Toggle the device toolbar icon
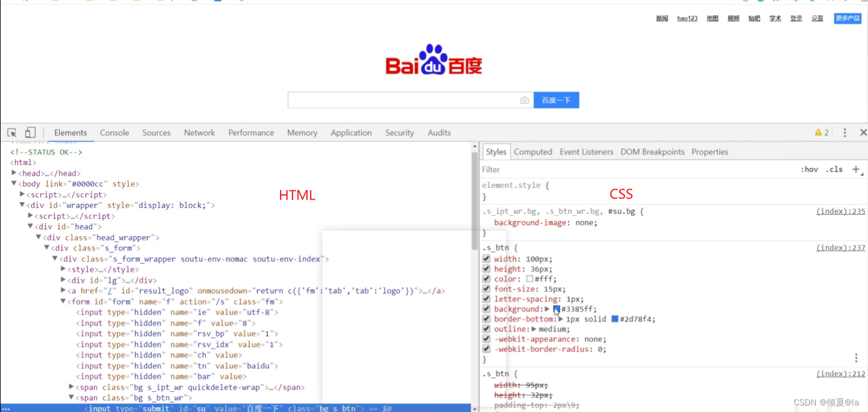 click(30, 133)
